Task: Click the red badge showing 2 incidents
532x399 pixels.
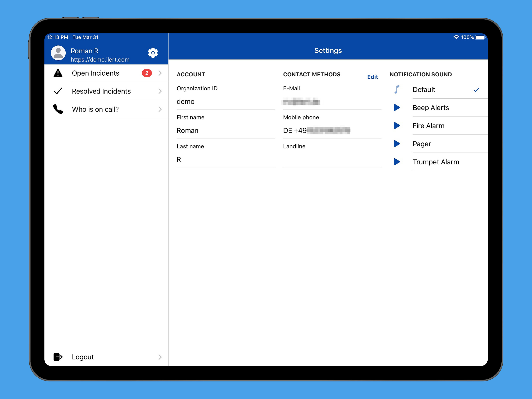Action: [x=147, y=73]
